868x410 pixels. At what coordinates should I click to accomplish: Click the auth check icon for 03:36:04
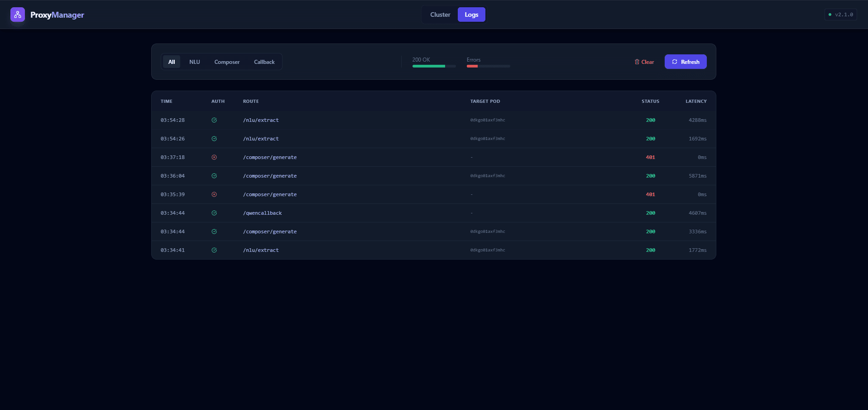click(214, 176)
